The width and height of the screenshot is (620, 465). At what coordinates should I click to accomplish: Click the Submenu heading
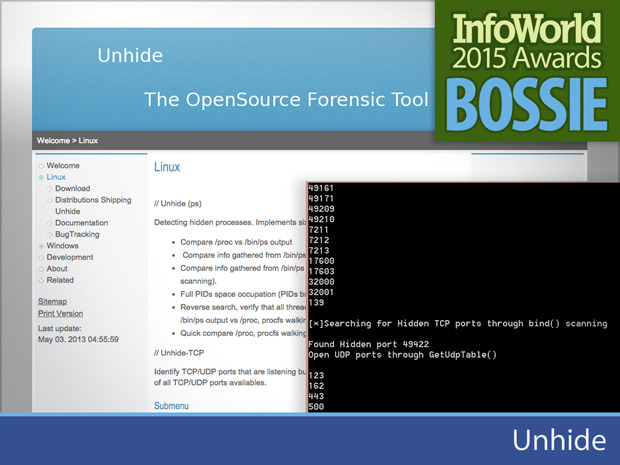click(171, 406)
